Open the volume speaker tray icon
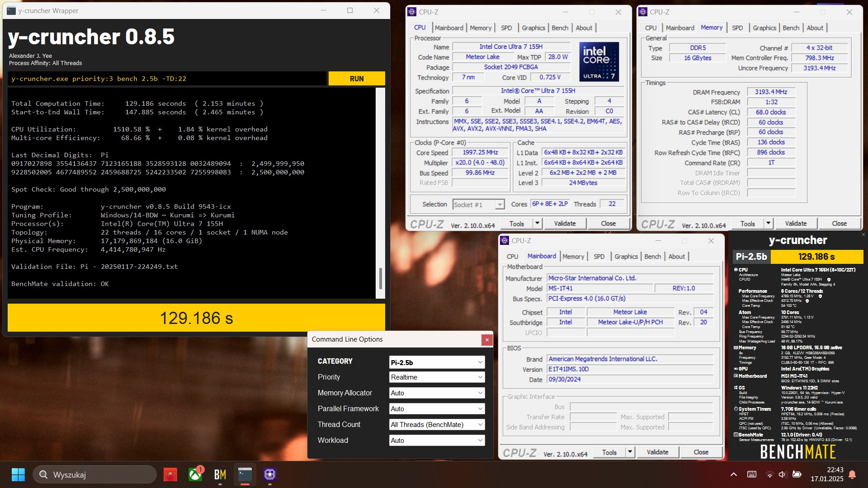Image resolution: width=868 pixels, height=488 pixels. pyautogui.click(x=783, y=474)
